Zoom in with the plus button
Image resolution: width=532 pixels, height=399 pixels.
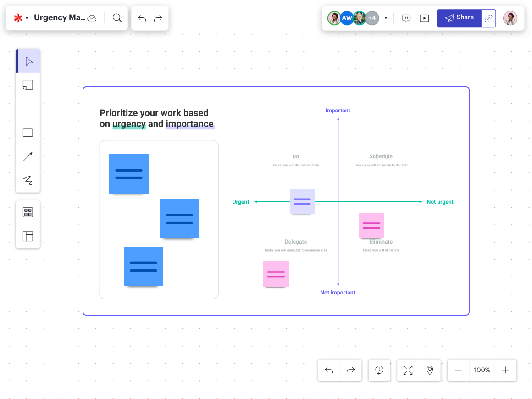pos(505,370)
